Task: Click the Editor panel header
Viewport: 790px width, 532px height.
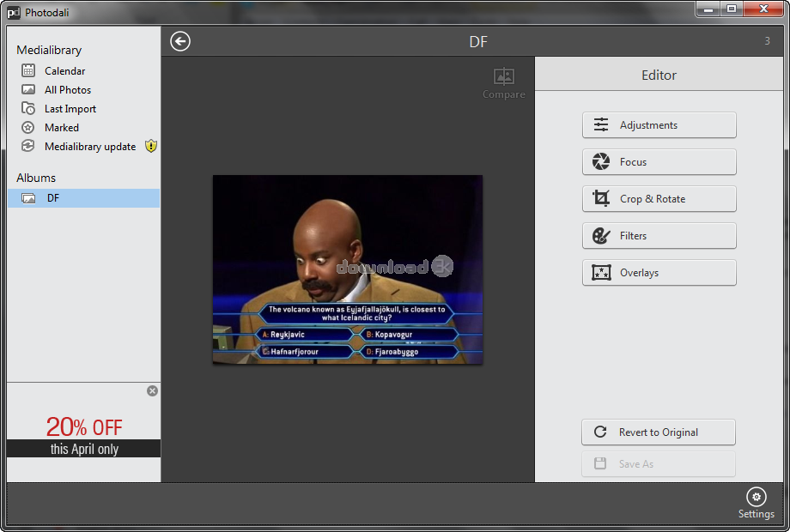Action: point(659,75)
